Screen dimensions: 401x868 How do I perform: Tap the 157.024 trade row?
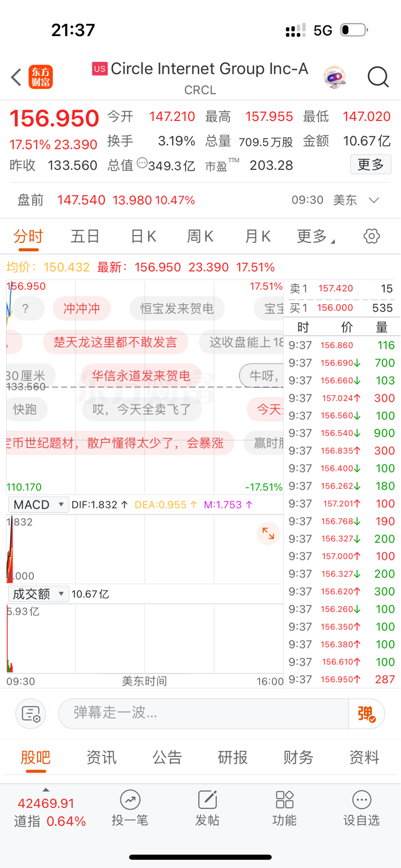coord(342,398)
